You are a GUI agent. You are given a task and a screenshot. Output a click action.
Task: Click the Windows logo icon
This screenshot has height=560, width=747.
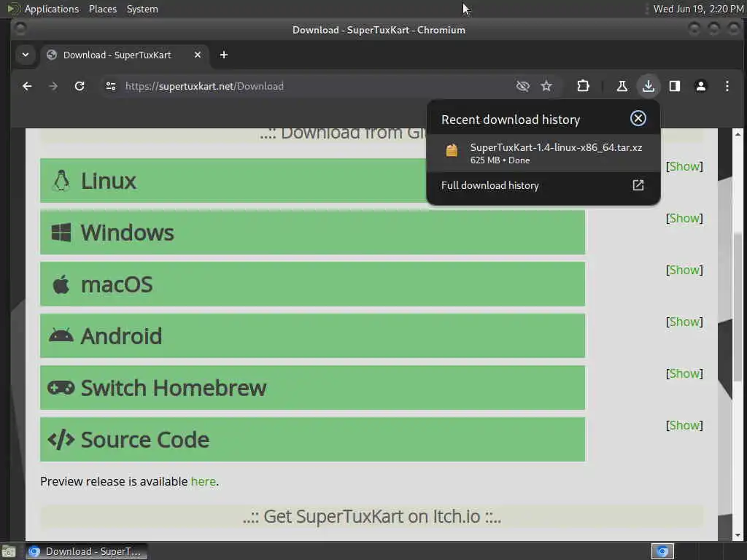pyautogui.click(x=61, y=233)
